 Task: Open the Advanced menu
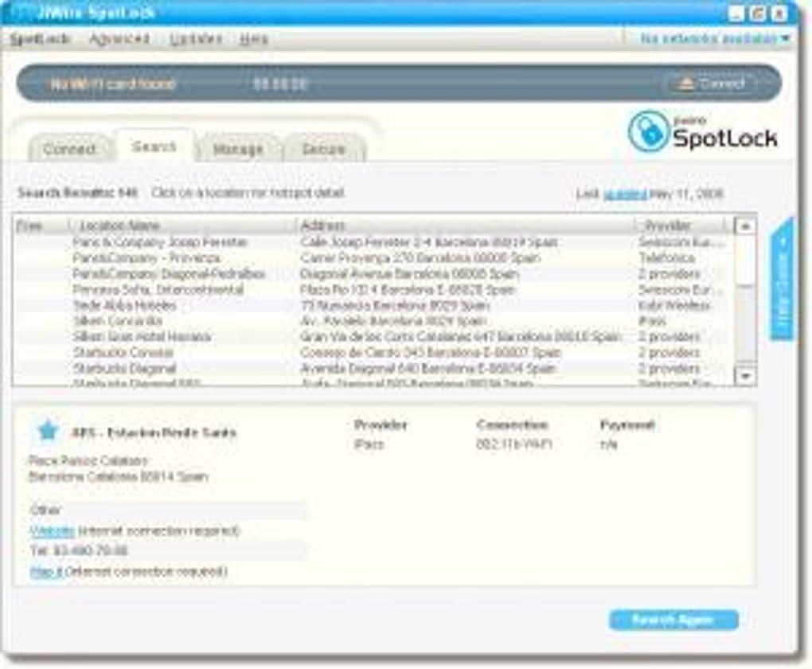coord(119,39)
